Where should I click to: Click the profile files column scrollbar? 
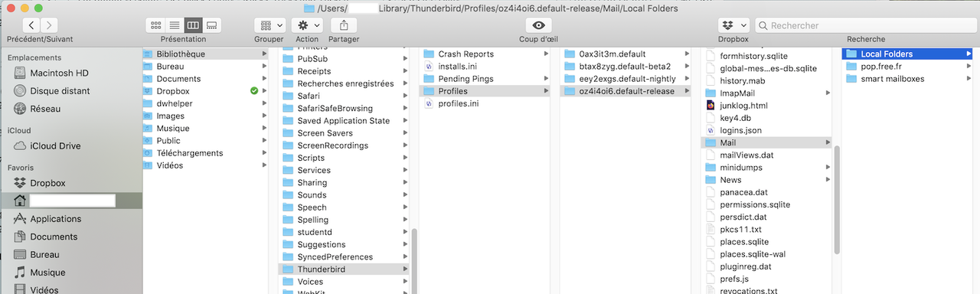837,201
